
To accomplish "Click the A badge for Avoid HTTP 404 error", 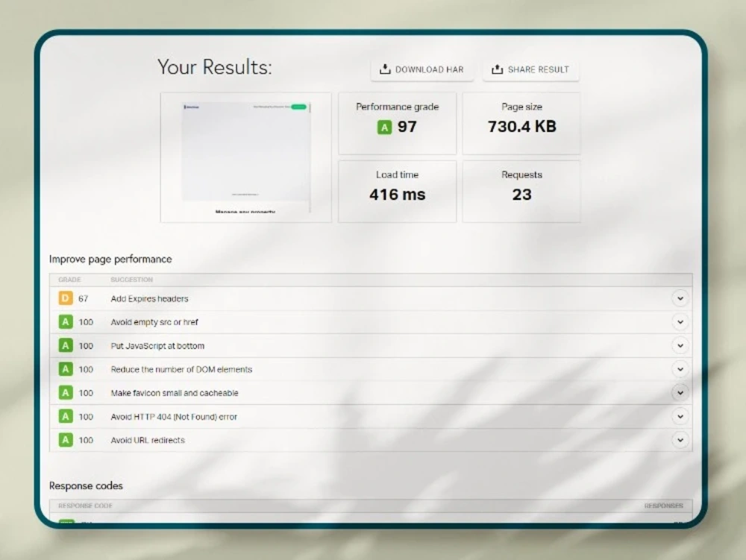I will click(x=66, y=417).
